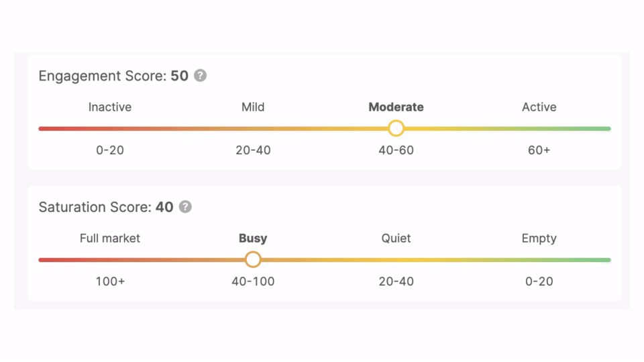Click the 40-60 range under Moderate

[x=396, y=150]
